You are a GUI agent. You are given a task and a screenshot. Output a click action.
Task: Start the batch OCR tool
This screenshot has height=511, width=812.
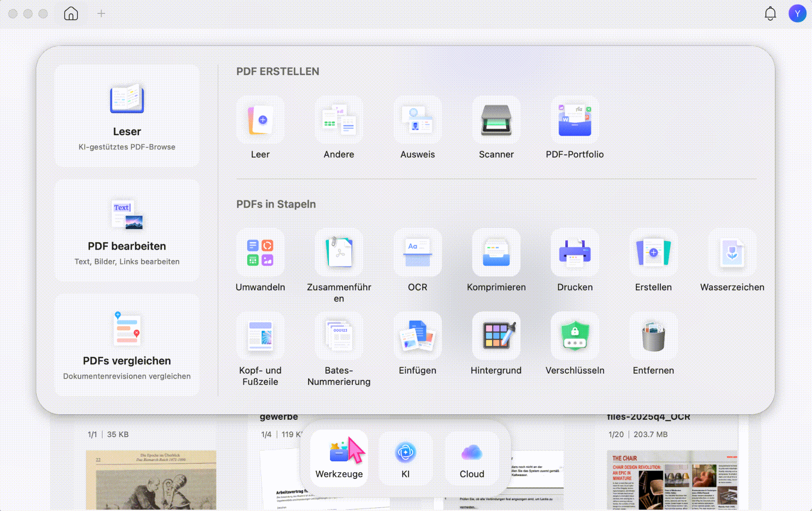tap(418, 252)
